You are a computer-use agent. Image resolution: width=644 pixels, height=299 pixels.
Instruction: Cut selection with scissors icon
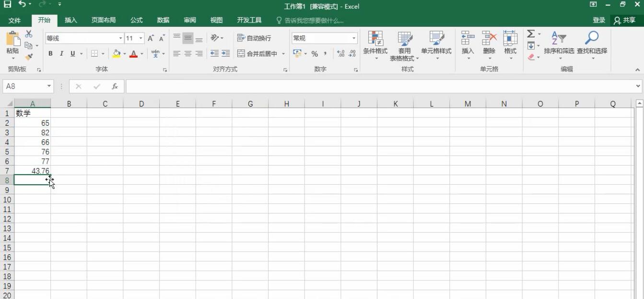tap(29, 34)
